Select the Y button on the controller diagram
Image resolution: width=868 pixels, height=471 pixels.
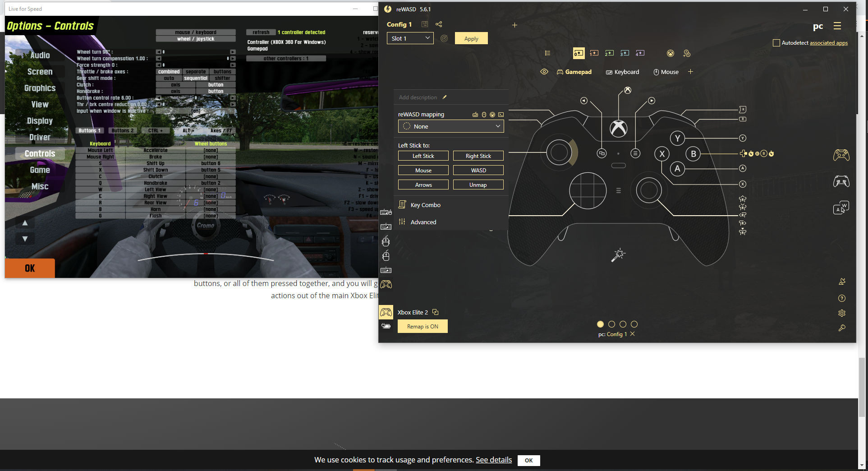[677, 139]
